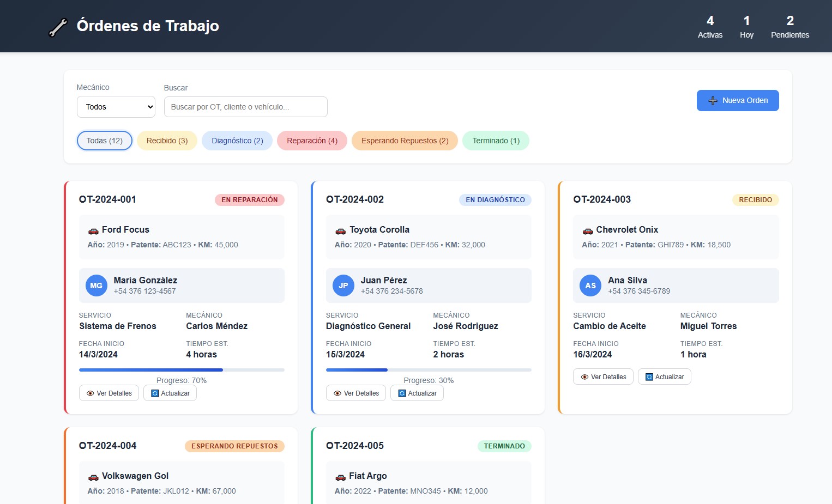Click the Sistema de Frenos service text
The height and width of the screenshot is (504, 832).
[x=118, y=326]
